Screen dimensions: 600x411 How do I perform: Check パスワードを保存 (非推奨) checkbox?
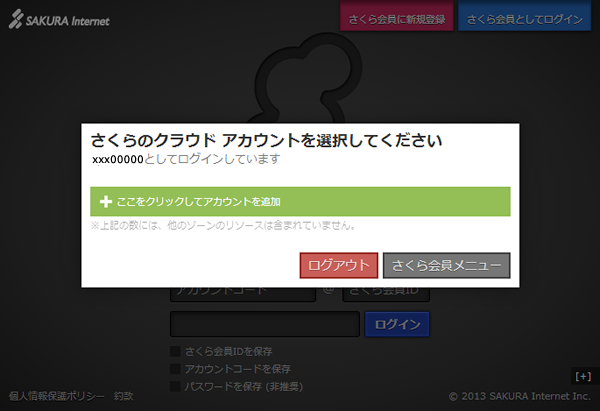coord(176,385)
